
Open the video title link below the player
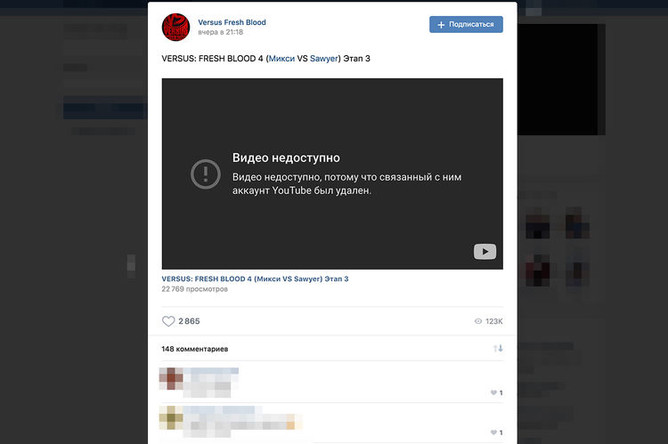[x=255, y=279]
